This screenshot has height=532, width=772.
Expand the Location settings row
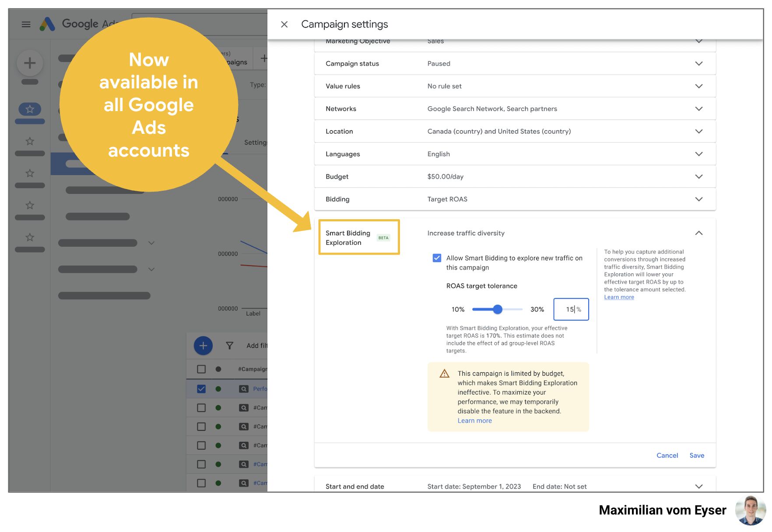pos(699,131)
